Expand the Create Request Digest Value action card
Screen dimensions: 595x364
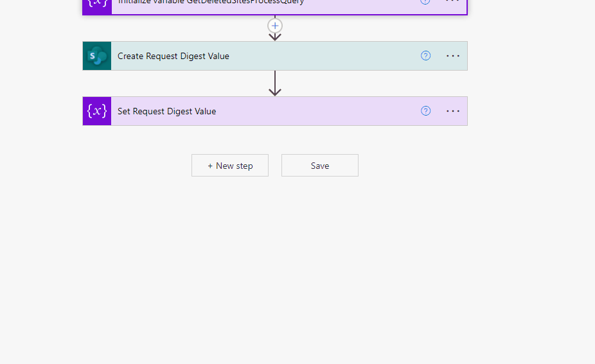pos(289,56)
